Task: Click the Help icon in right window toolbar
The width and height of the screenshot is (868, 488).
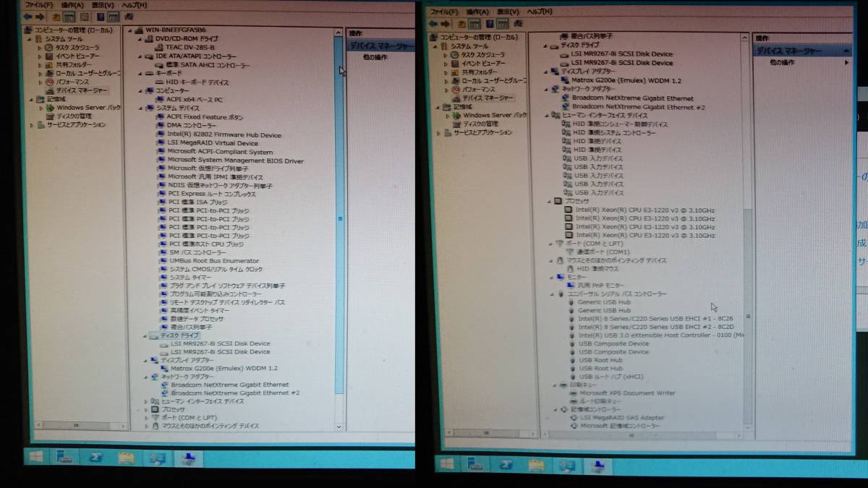Action: tap(490, 24)
